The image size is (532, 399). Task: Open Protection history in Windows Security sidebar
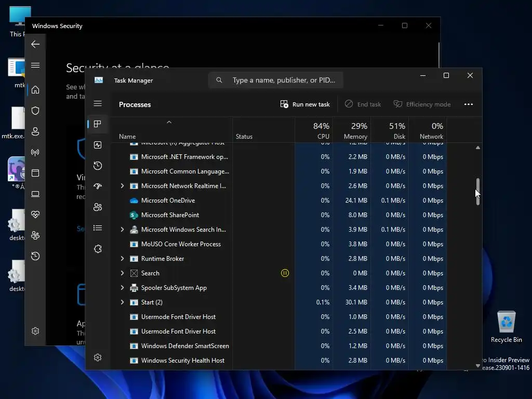[35, 256]
